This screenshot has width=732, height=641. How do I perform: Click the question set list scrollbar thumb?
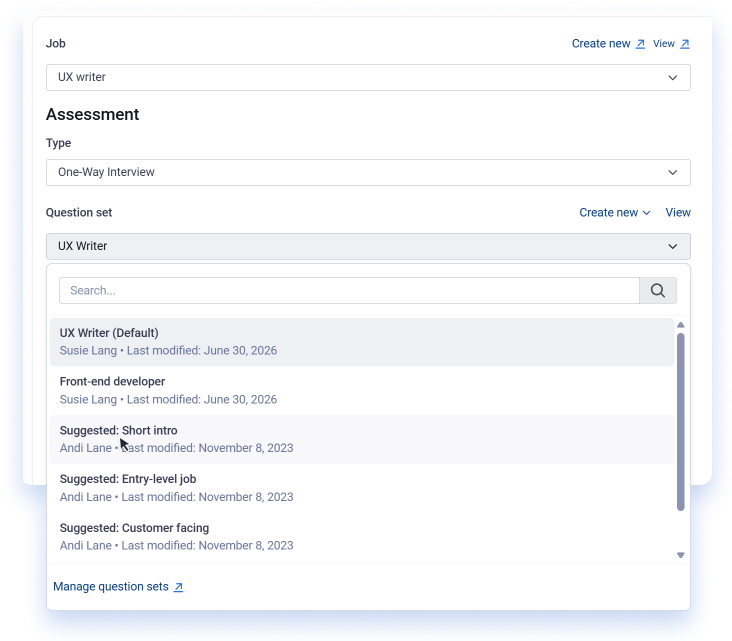tap(681, 422)
